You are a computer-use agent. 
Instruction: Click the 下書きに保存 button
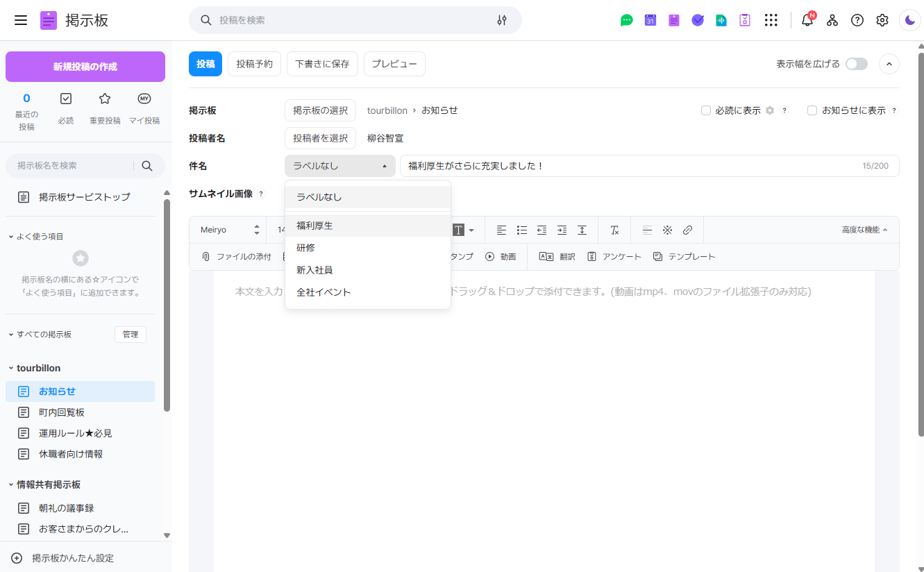pyautogui.click(x=322, y=64)
